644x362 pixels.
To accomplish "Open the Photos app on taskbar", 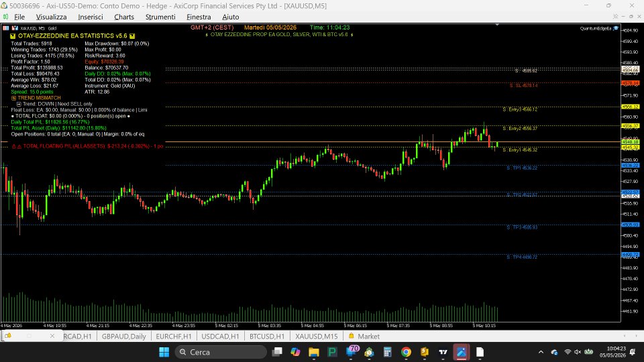I will click(x=462, y=352).
